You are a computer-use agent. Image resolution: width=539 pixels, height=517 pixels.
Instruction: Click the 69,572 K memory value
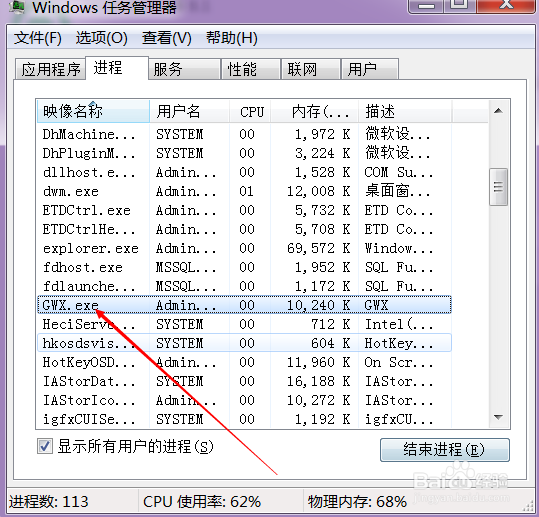pos(319,248)
